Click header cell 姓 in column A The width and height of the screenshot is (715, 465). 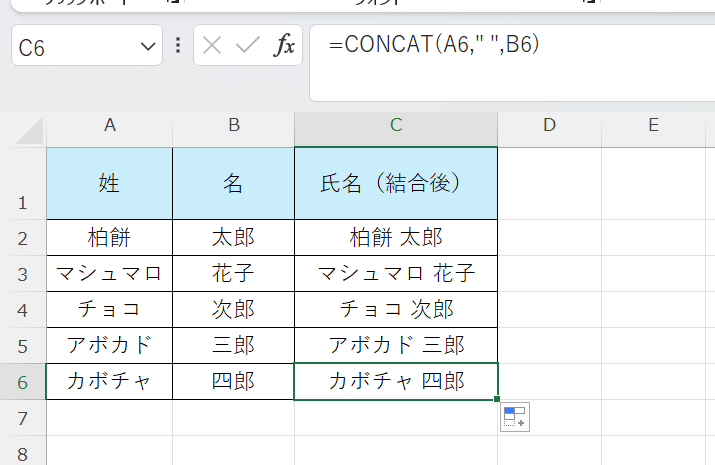coord(109,183)
